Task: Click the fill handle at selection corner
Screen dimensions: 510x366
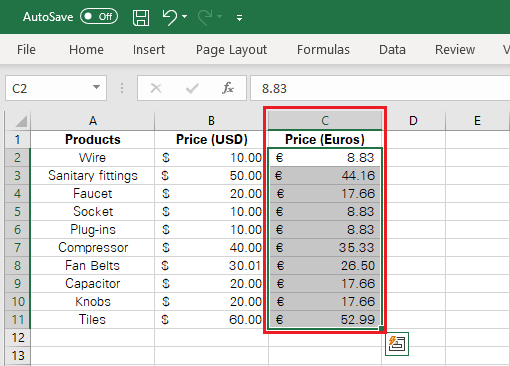Action: (x=381, y=329)
